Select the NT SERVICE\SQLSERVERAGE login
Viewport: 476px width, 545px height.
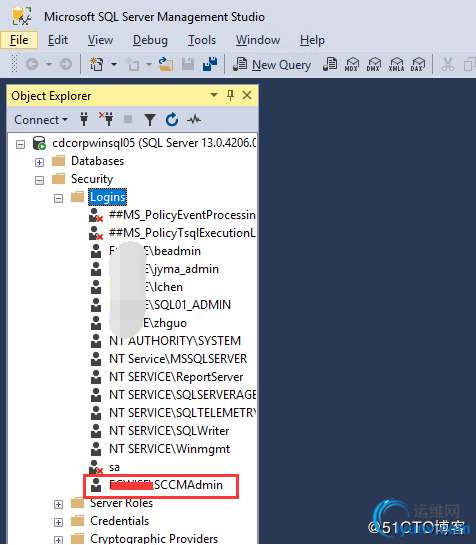[x=183, y=395]
